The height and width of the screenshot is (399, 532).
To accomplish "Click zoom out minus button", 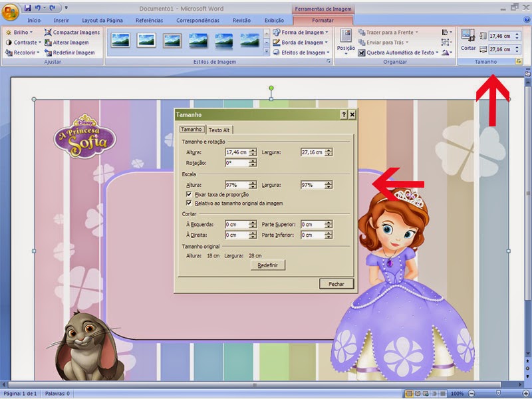I will click(471, 394).
